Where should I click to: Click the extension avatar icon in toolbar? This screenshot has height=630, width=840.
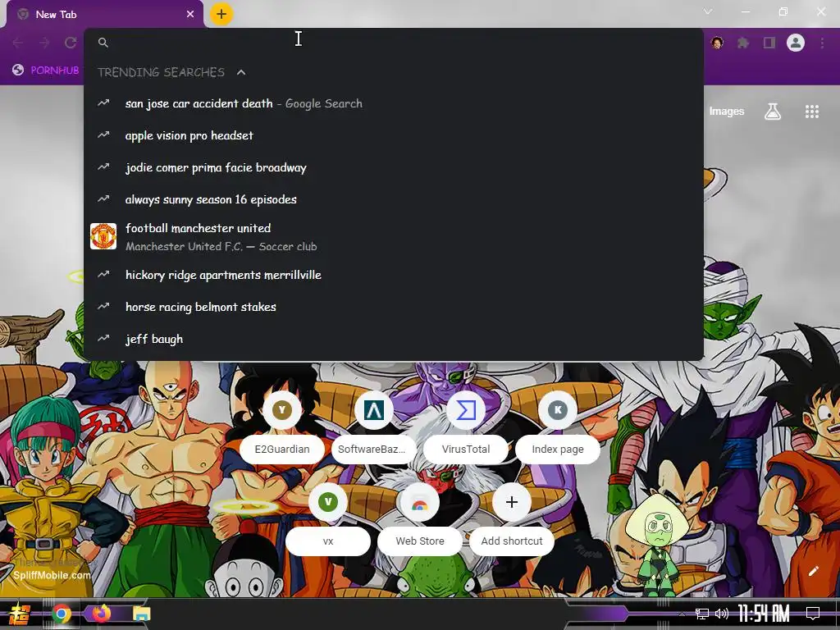point(717,43)
